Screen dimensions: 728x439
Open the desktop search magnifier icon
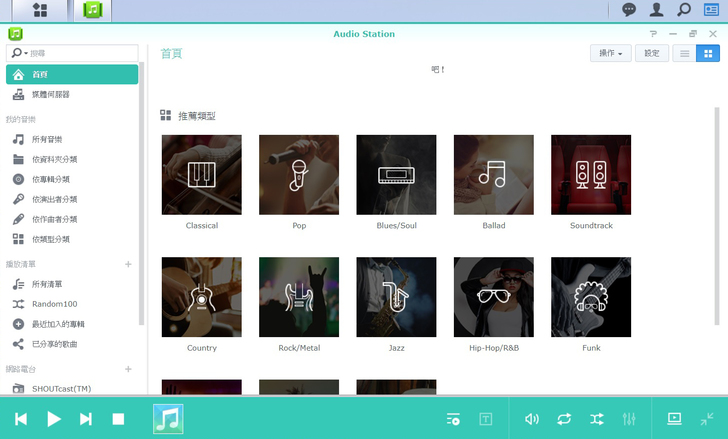(684, 10)
